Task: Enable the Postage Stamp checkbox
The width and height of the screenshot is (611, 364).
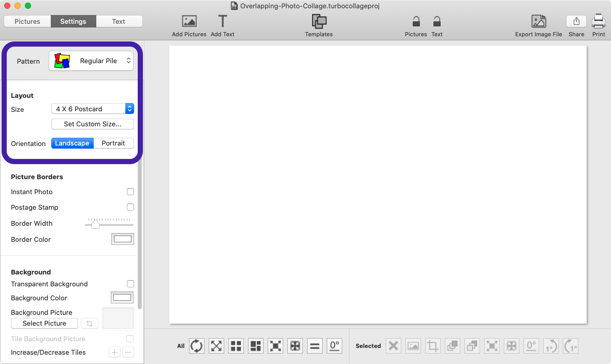Action: coord(130,207)
